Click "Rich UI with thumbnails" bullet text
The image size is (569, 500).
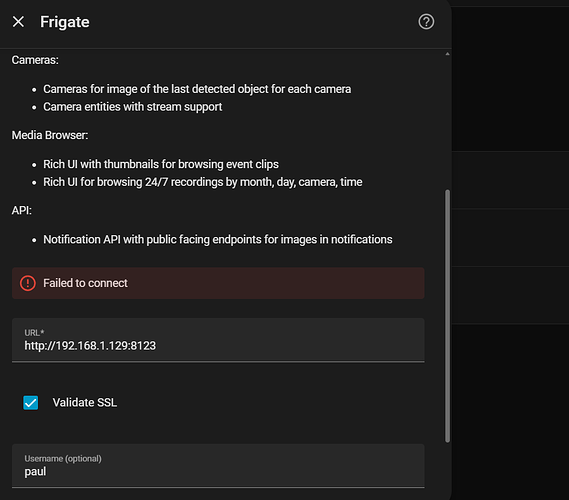click(x=161, y=164)
